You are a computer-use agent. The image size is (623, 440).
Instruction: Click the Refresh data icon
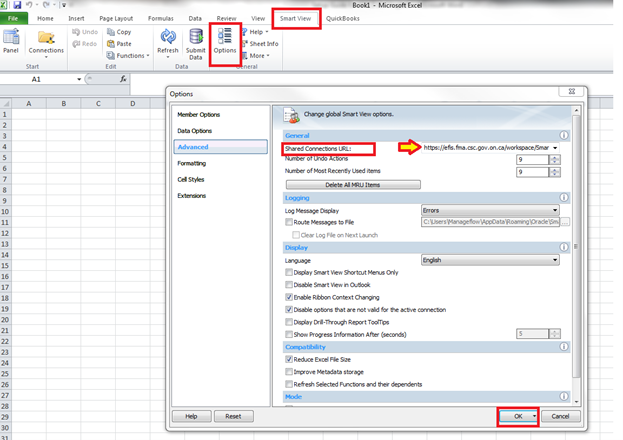coord(167,41)
